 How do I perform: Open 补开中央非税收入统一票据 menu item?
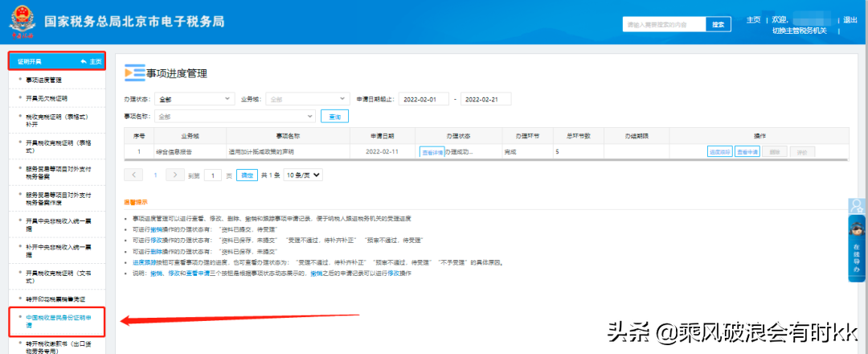tap(58, 250)
